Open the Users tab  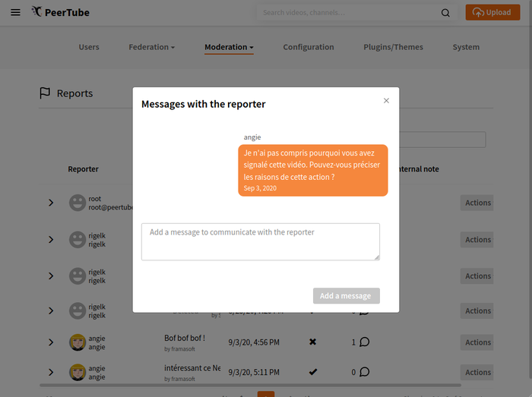click(x=89, y=47)
